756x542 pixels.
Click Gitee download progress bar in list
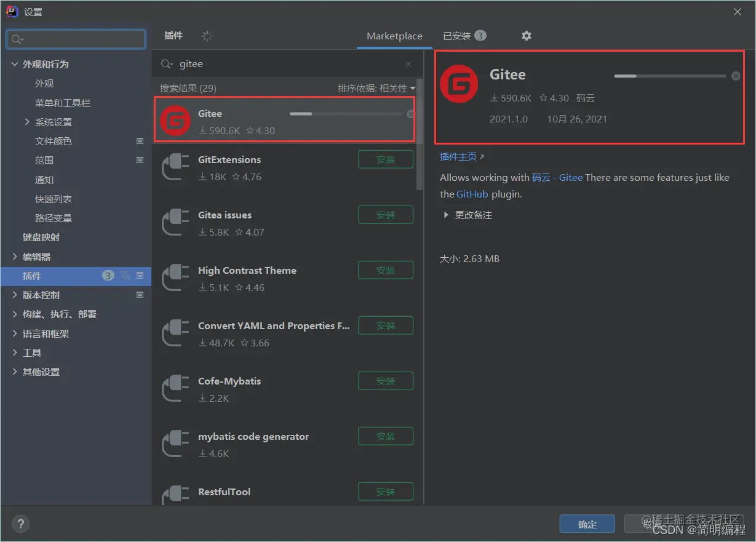point(346,114)
